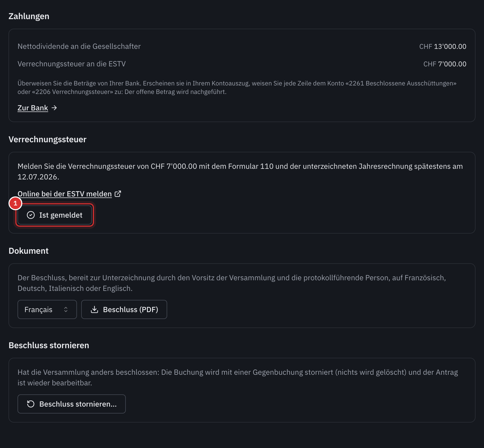Click the Beschluss stornieren section heading
The width and height of the screenshot is (484, 448).
pyautogui.click(x=49, y=345)
